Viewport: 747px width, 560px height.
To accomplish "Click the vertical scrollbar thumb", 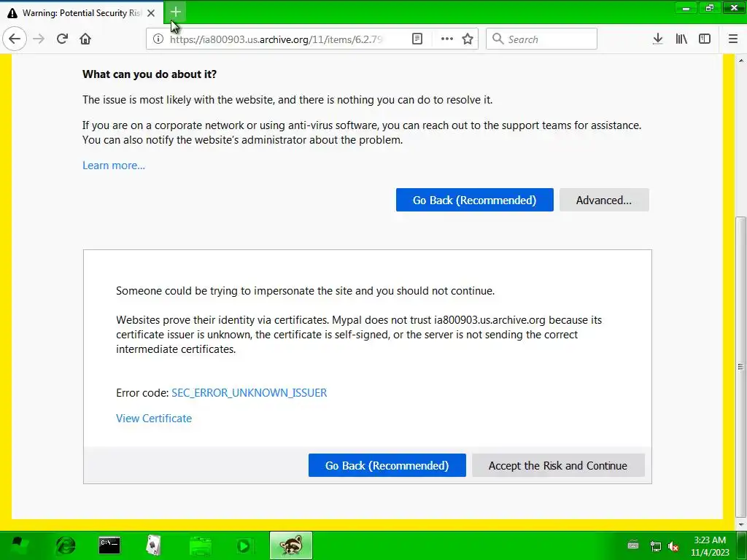I will (740, 367).
